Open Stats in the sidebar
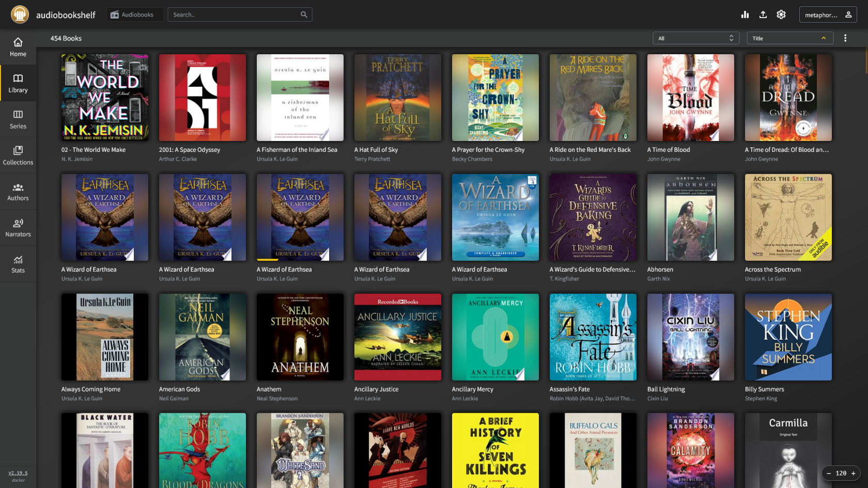Viewport: 868px width, 488px height. click(x=18, y=264)
